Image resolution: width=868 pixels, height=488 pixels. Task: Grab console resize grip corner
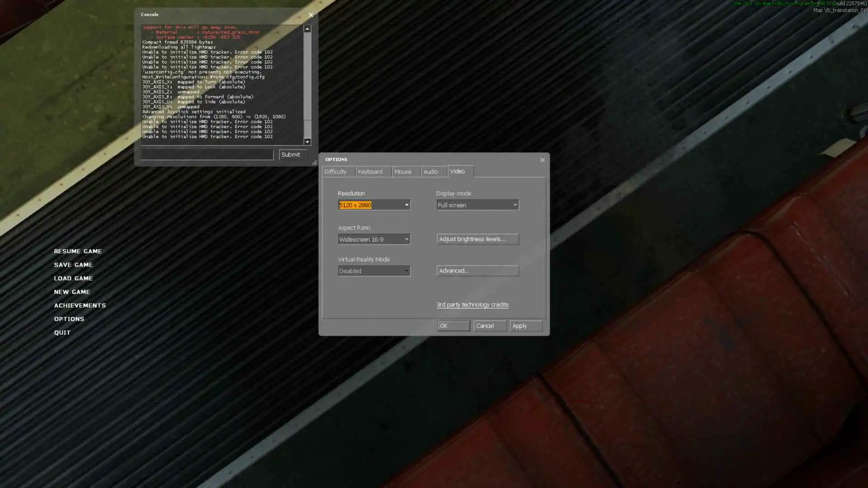(x=314, y=163)
